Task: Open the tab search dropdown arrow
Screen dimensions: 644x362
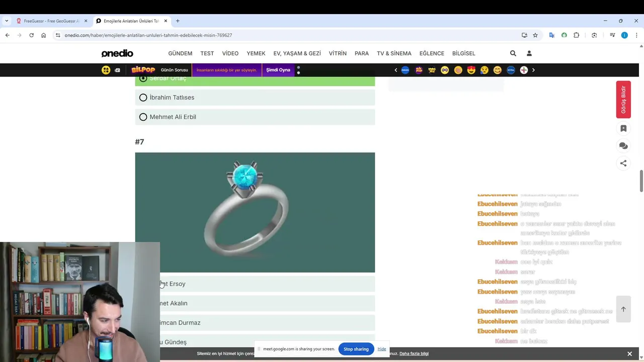Action: point(6,21)
